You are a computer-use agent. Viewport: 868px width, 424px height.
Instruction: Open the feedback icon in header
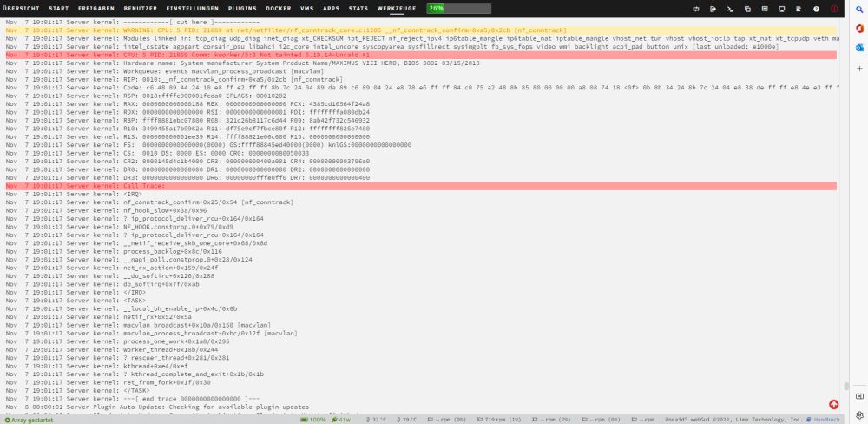(765, 9)
